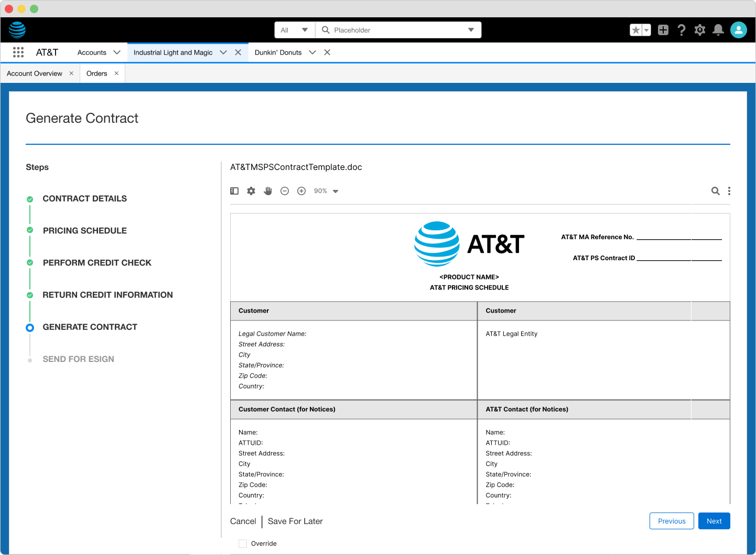
Task: Click the <PRODUCT NAME> placeholder text
Action: 469,277
